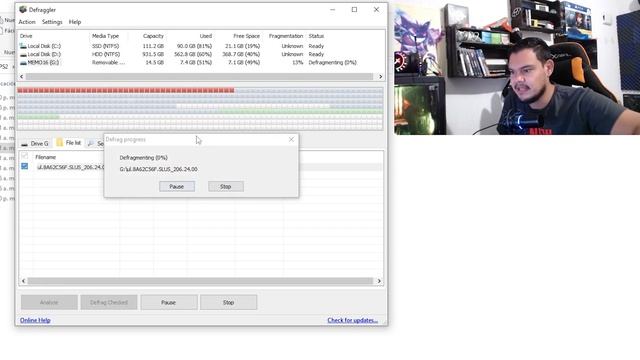Click the drive list scroll right arrow
This screenshot has width=640, height=360.
380,77
